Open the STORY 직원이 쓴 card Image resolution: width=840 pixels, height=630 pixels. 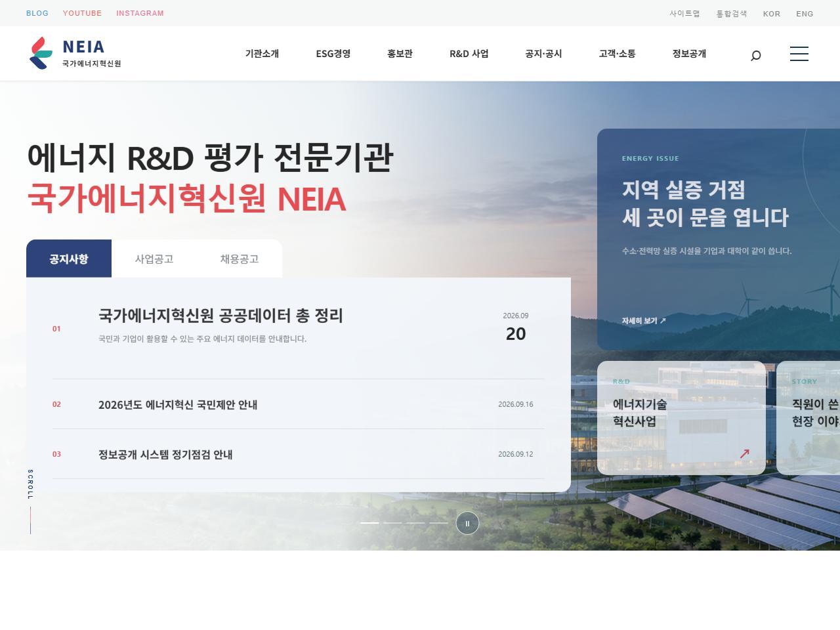[x=808, y=418]
